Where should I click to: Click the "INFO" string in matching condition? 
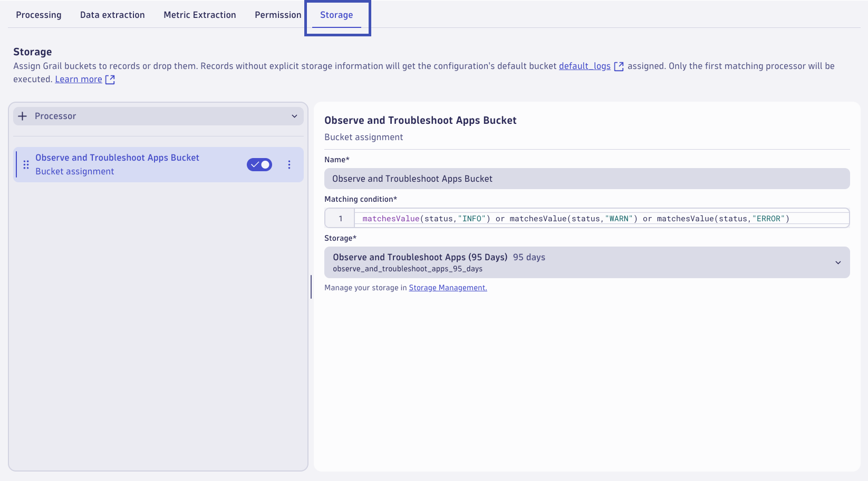point(471,219)
